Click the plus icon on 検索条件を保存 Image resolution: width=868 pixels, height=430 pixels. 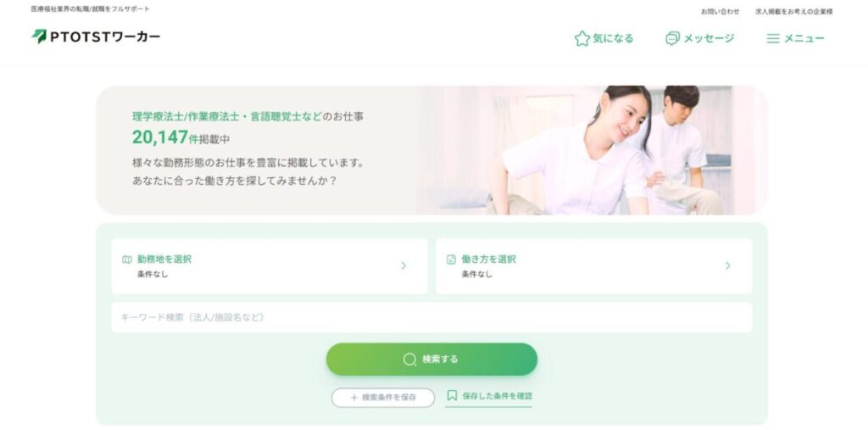[x=354, y=398]
